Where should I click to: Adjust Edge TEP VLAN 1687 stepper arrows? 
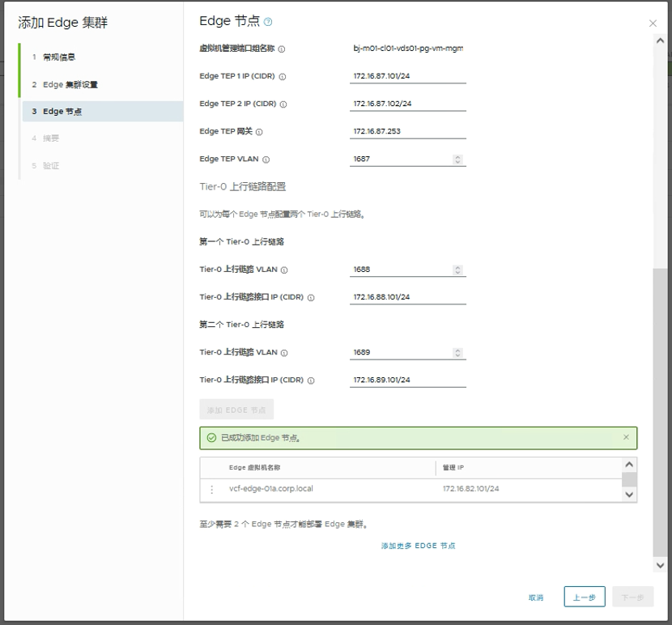pos(457,159)
